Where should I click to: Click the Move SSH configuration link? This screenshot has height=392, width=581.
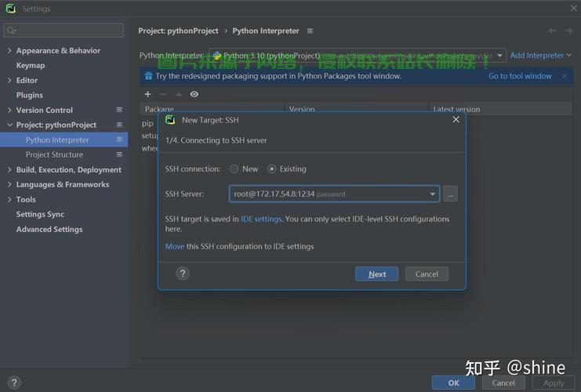[175, 246]
